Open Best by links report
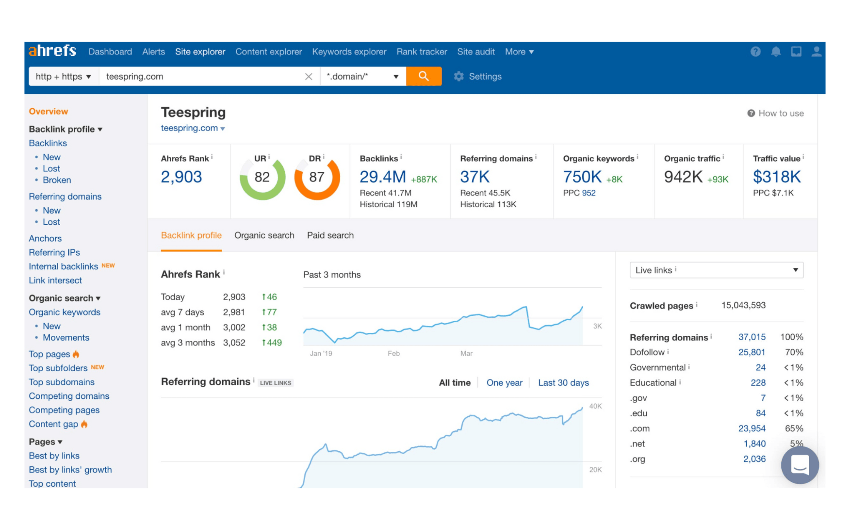 coord(54,456)
